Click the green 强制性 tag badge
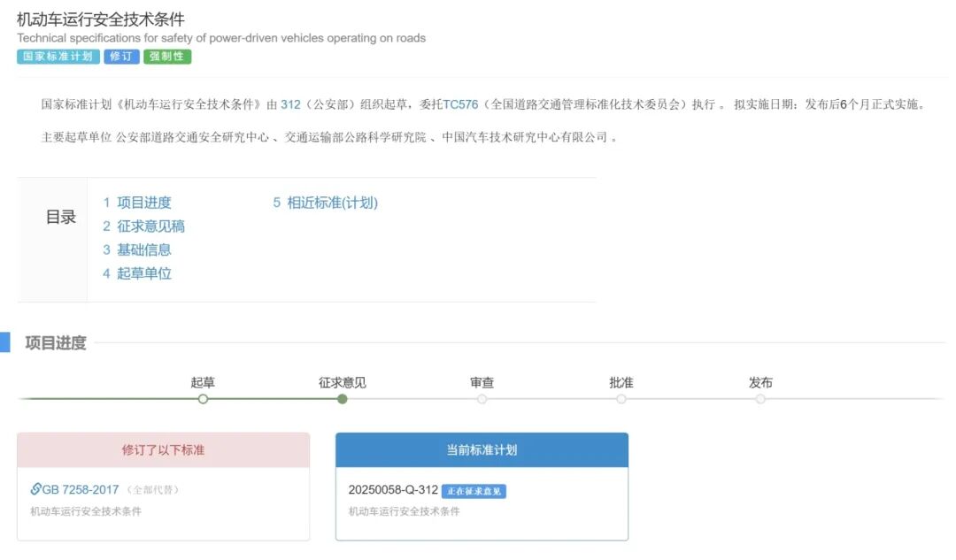Screen dimensions: 956x560 (x=167, y=57)
